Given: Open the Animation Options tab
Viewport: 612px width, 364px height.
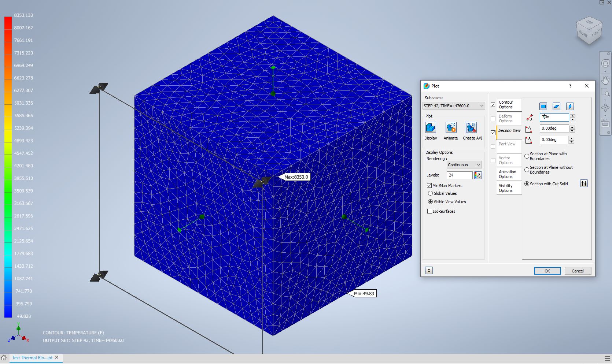Looking at the screenshot, I should pos(509,174).
